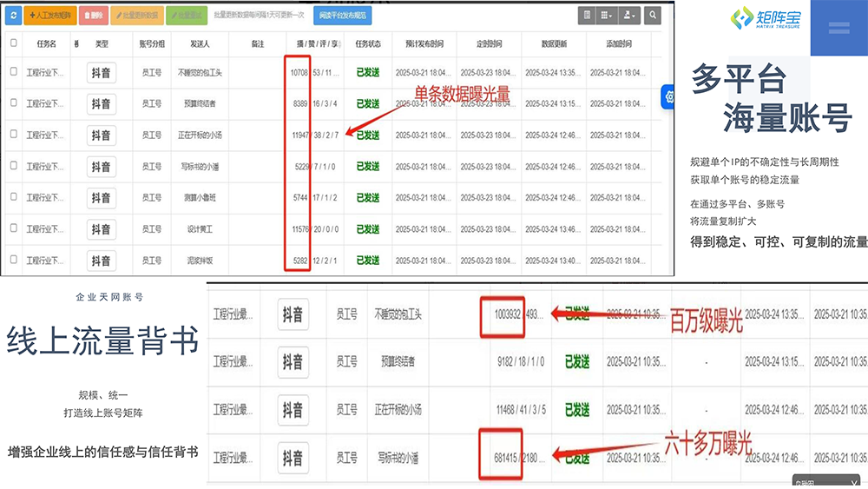Tick the checkbox for the 预算终结者 row

(14, 102)
